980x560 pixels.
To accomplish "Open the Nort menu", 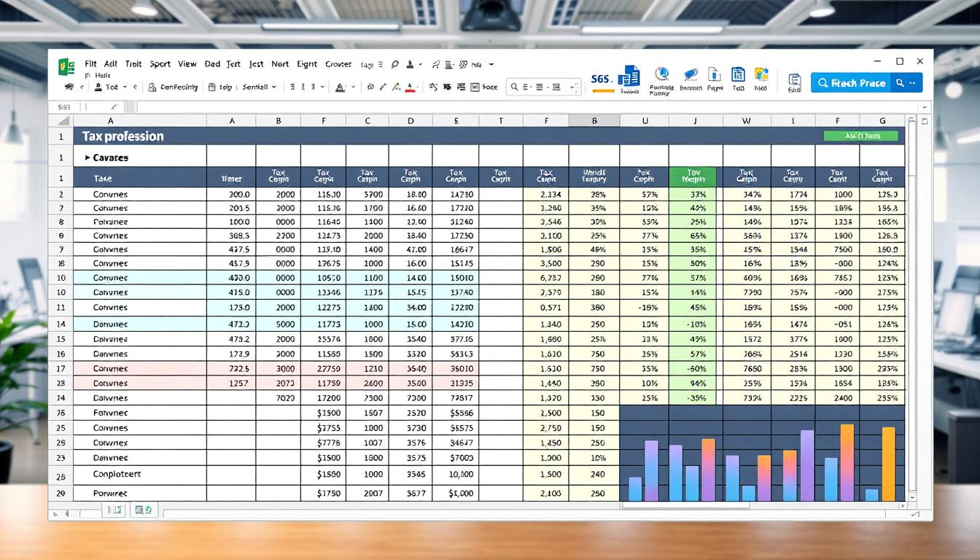I will 280,64.
